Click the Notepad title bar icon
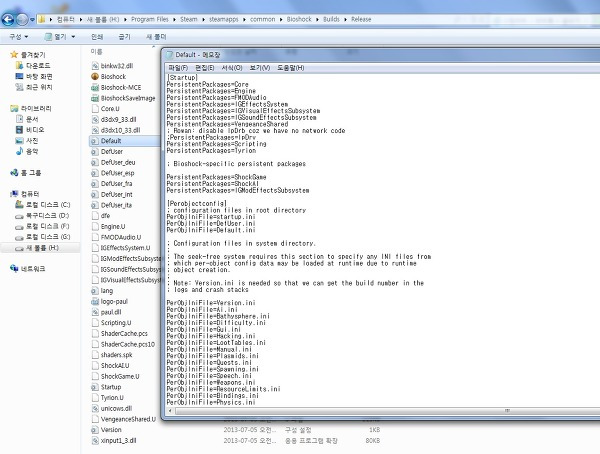This screenshot has height=454, width=600. 170,55
